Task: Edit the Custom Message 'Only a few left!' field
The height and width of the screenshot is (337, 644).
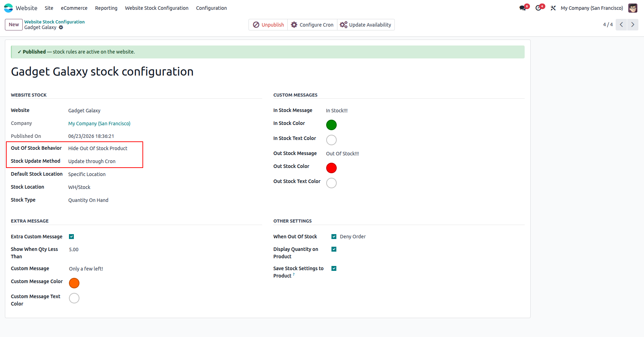Action: coord(86,269)
